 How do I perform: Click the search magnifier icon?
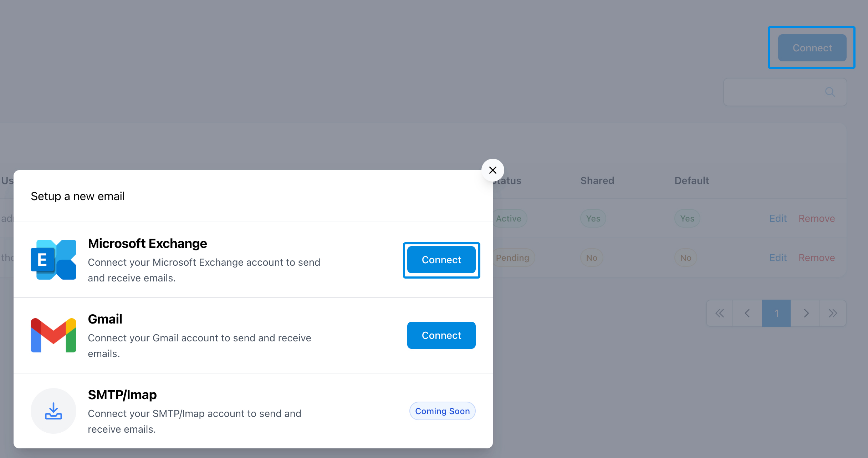coord(830,92)
